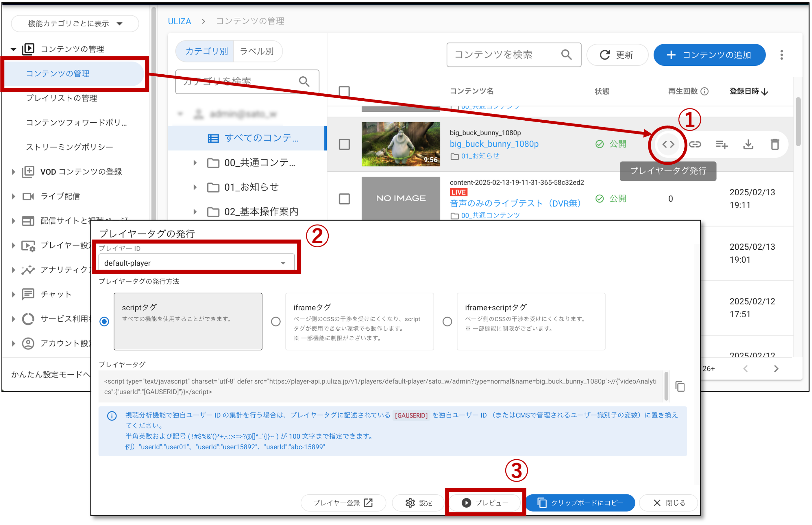Open the feature category display dropdown
Screen dimensions: 812x525
[75, 23]
